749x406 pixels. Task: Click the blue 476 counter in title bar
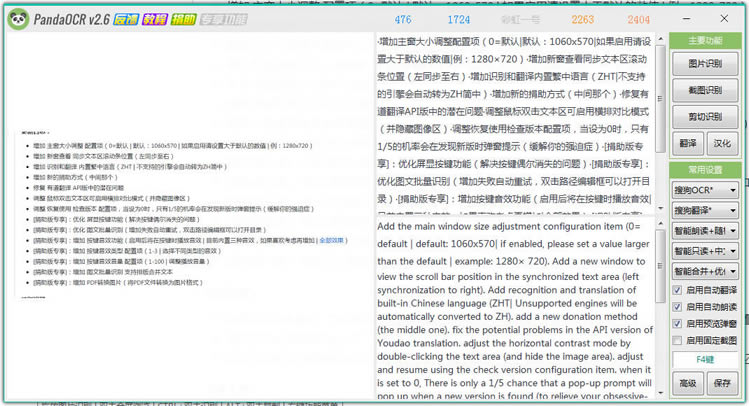tap(403, 20)
